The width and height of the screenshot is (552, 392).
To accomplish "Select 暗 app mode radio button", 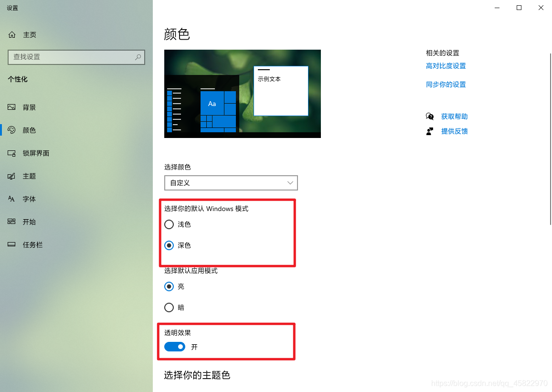I will [169, 307].
